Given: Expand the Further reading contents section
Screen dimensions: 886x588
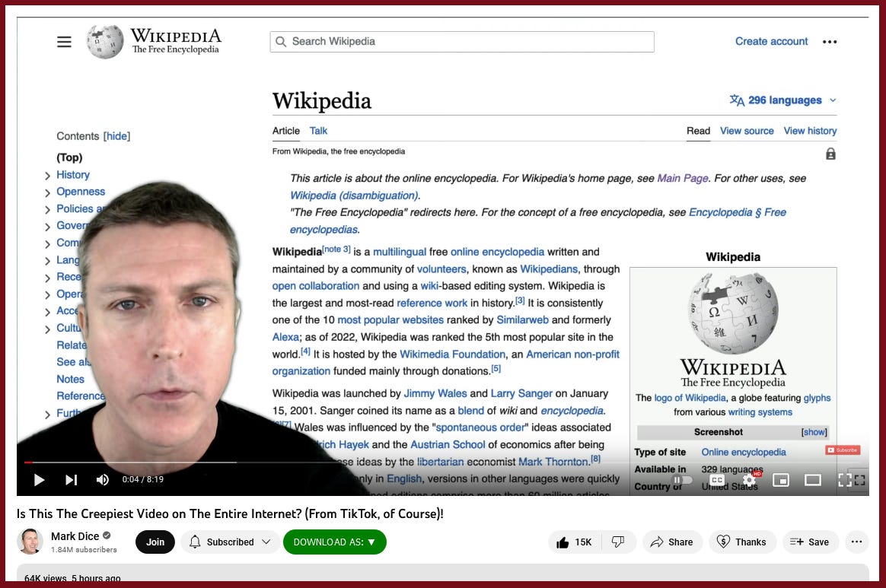Looking at the screenshot, I should click(47, 415).
